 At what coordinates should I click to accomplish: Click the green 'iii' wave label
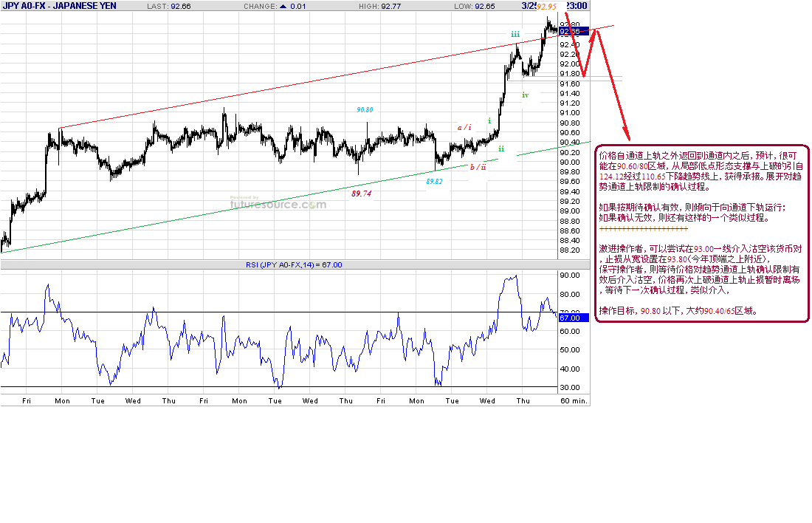click(x=515, y=34)
